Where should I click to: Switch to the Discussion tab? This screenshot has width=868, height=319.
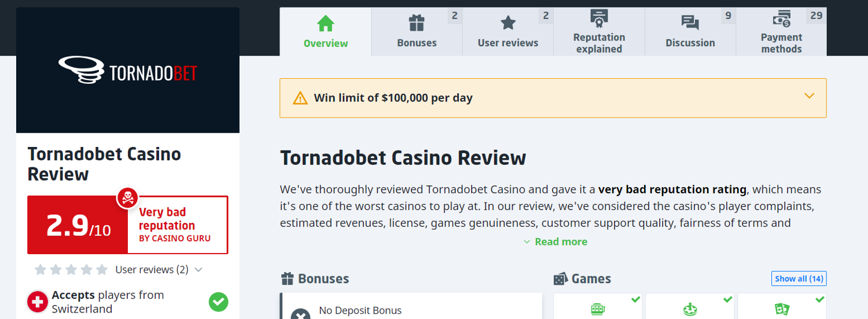pos(690,43)
